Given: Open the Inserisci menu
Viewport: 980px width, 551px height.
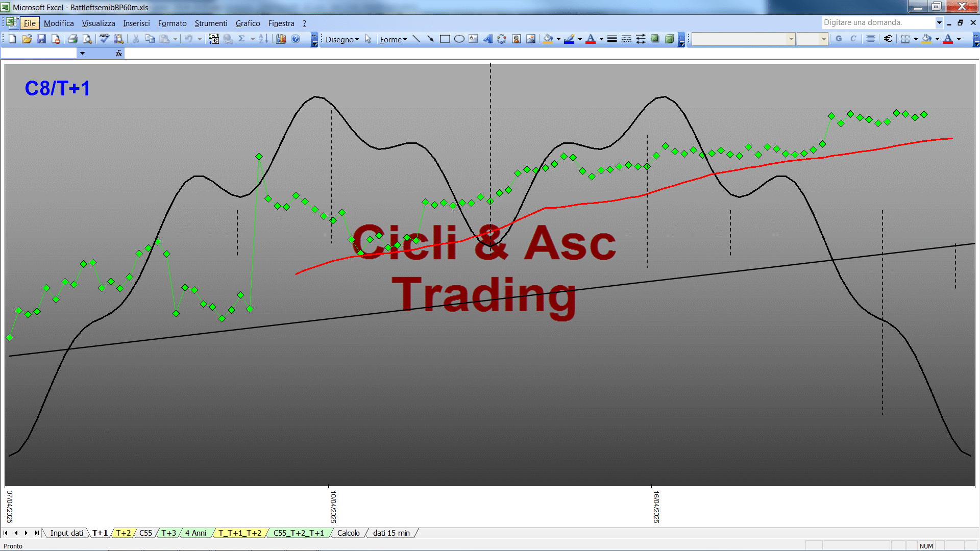Looking at the screenshot, I should click(x=136, y=23).
